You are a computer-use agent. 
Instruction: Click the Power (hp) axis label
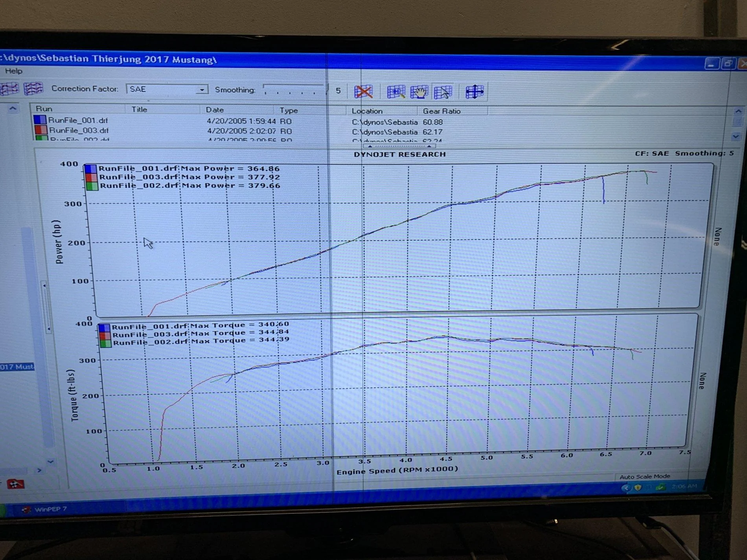coord(58,242)
